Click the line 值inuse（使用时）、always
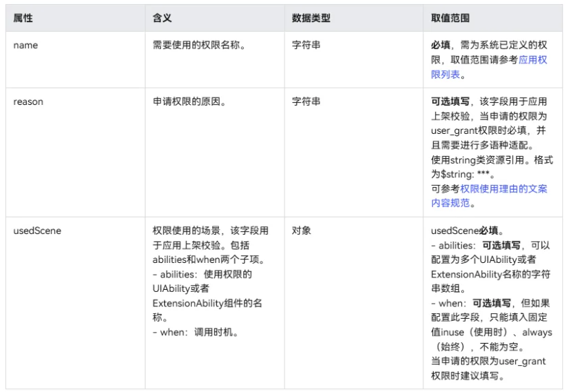 pyautogui.click(x=492, y=333)
